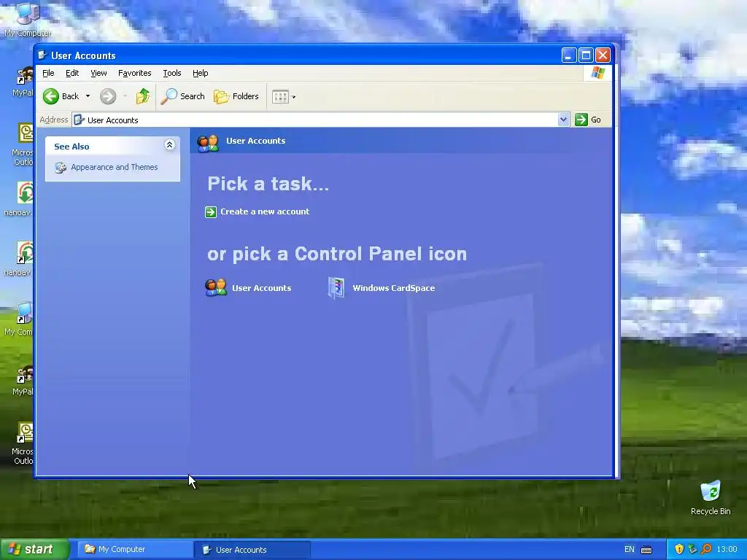
Task: Click the User Accounts taskbar button
Action: [x=252, y=550]
